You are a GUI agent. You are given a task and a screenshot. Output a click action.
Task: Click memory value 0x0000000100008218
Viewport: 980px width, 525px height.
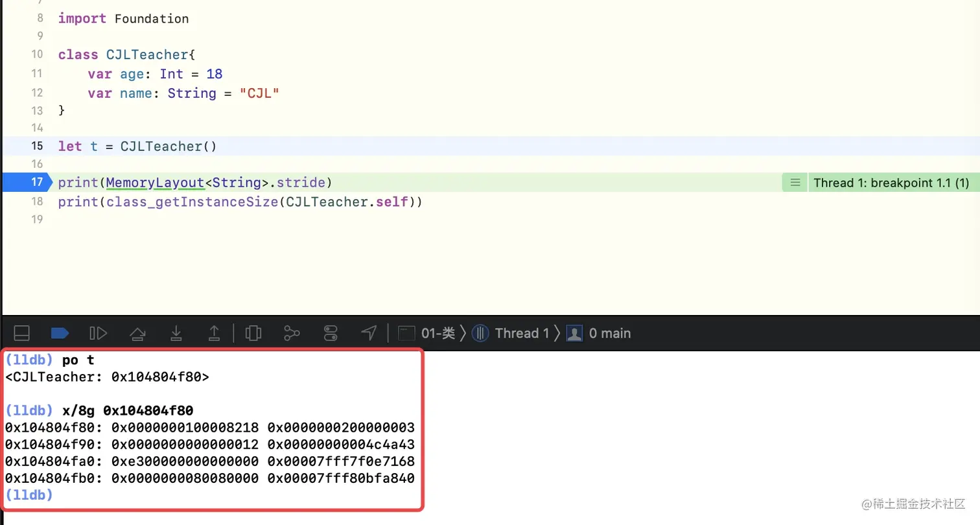coord(185,427)
